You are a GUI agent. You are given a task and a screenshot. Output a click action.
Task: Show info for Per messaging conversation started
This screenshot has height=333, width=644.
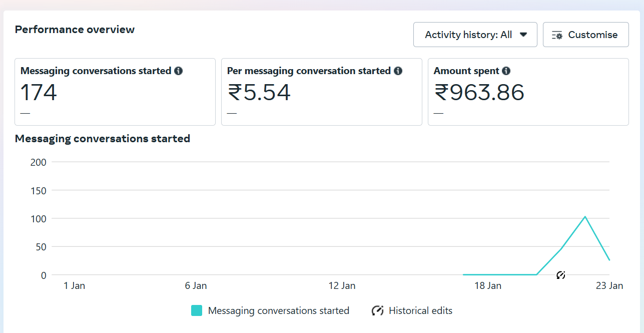(398, 71)
